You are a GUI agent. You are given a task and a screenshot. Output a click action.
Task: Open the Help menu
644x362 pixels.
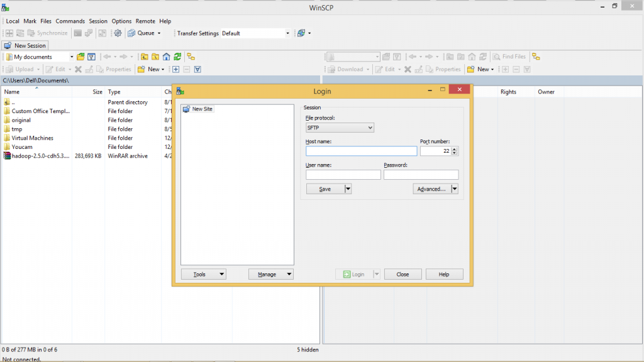(x=165, y=21)
